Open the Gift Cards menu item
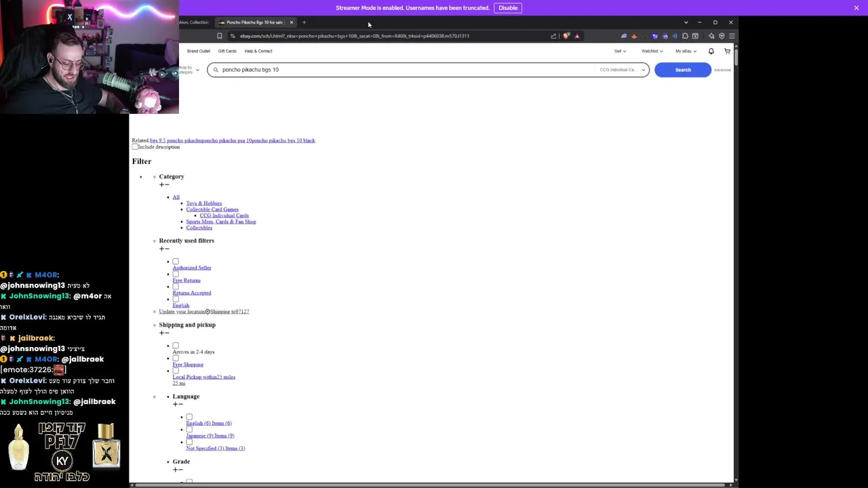Viewport: 868px width, 488px height. pos(227,51)
